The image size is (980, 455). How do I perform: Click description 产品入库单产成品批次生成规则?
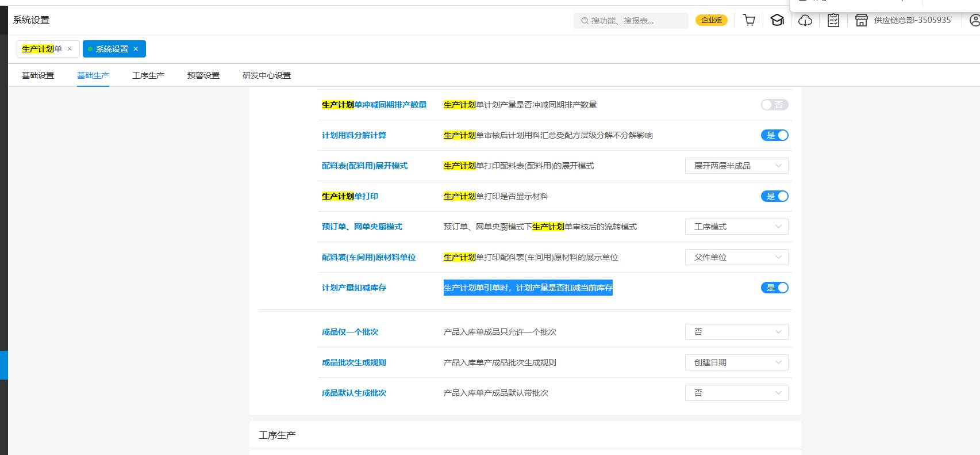500,362
